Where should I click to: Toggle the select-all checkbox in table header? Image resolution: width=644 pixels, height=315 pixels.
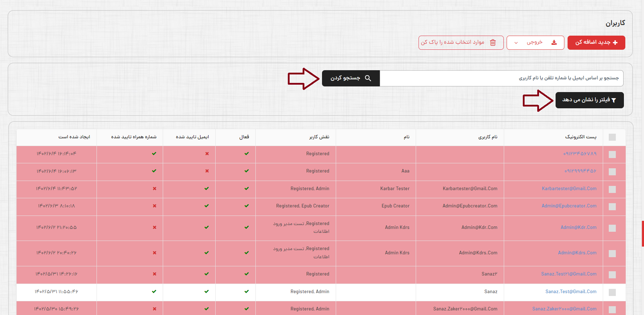coord(612,137)
